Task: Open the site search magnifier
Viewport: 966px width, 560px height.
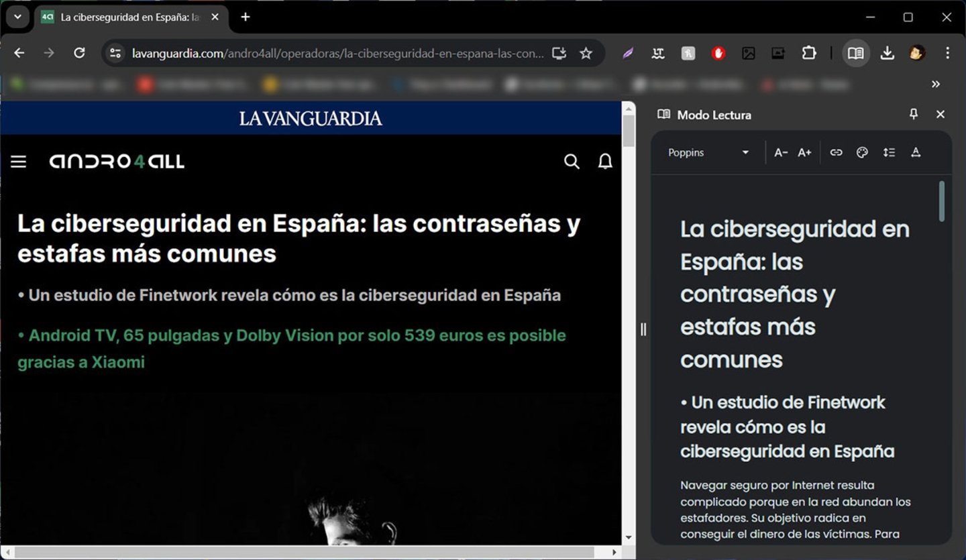Action: click(572, 162)
